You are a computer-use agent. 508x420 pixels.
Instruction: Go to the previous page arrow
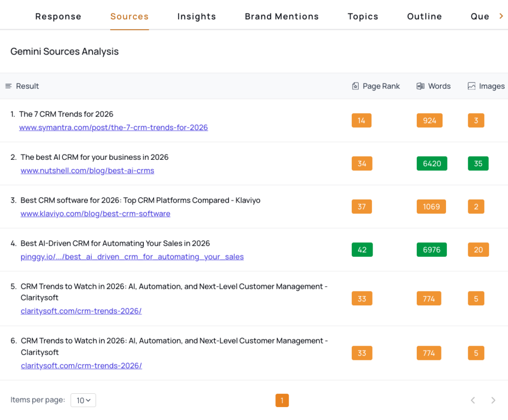pos(473,400)
